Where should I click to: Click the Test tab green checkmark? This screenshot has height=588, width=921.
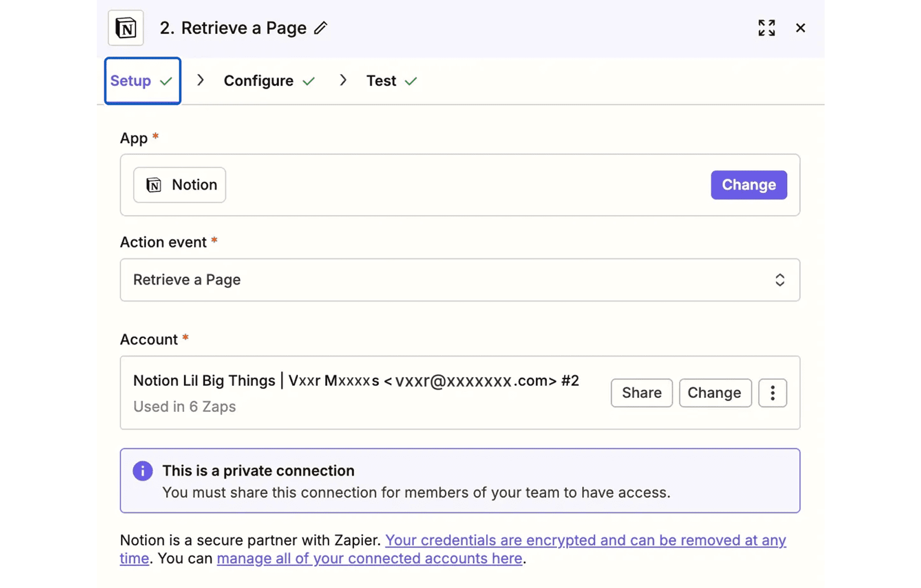pos(411,81)
